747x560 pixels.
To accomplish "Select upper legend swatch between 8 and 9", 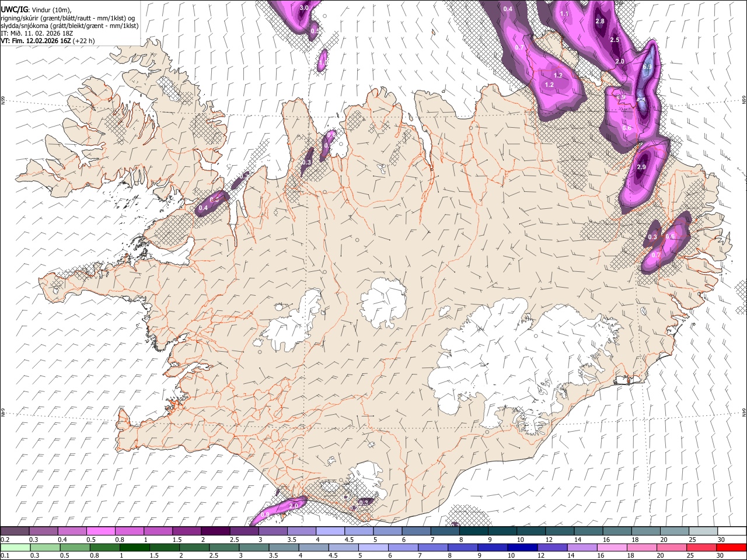I will coord(474,531).
